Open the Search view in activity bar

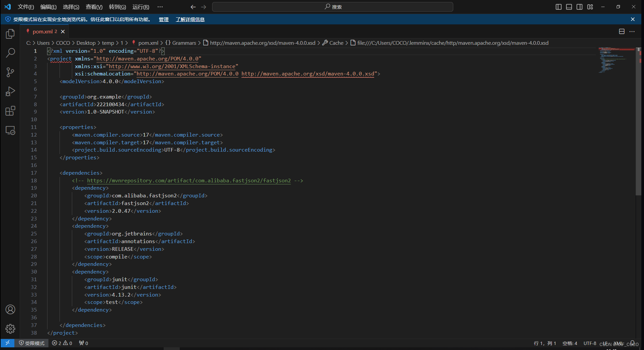10,53
